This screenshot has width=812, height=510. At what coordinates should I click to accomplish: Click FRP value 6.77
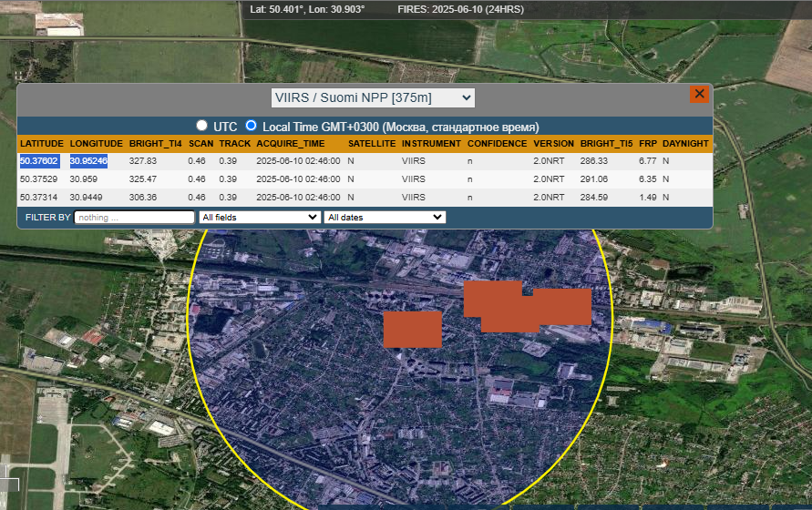pos(648,161)
